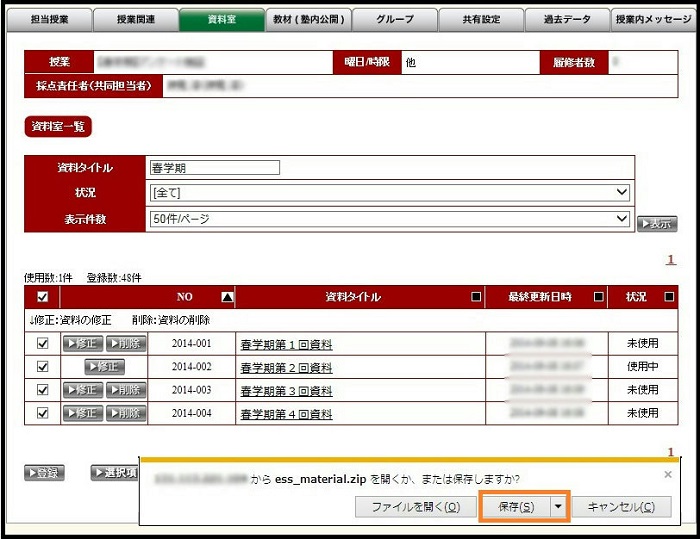The image size is (700, 539).
Task: Open the 状況 dropdown showing [全て]
Action: [x=389, y=192]
